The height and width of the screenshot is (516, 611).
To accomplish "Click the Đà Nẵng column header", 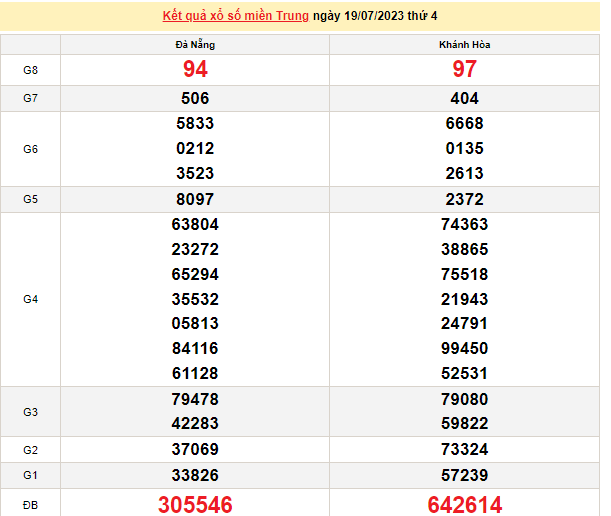I will [x=195, y=45].
